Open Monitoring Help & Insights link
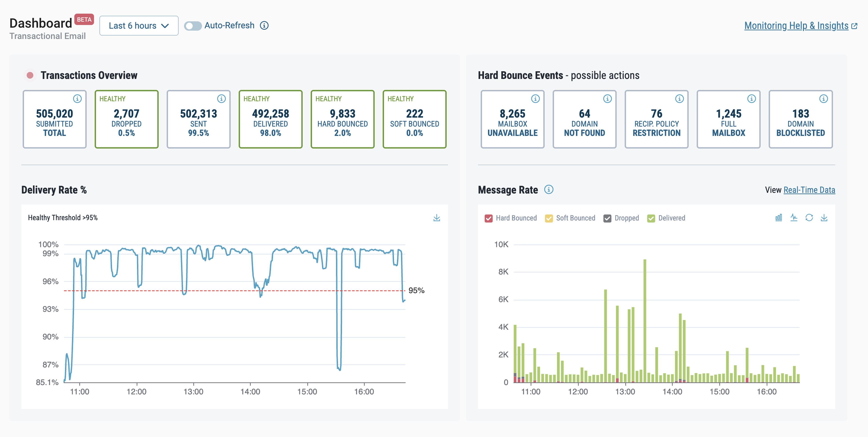This screenshot has height=437, width=868. [796, 26]
